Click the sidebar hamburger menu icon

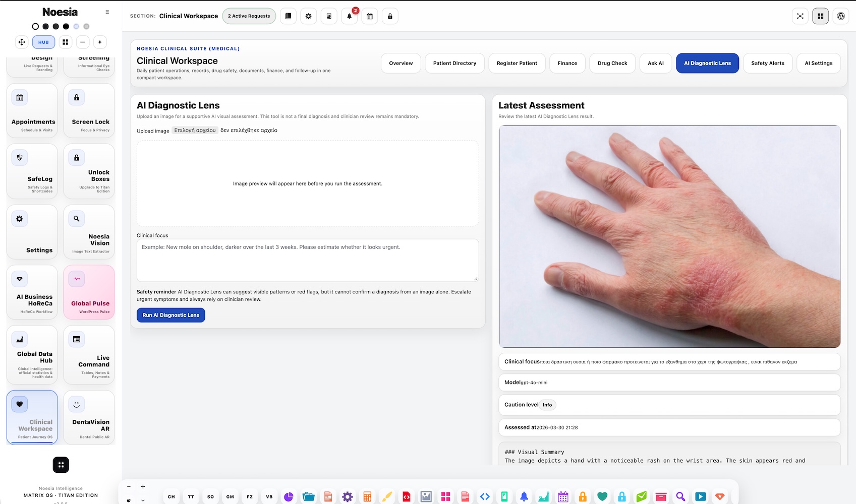[x=107, y=12]
